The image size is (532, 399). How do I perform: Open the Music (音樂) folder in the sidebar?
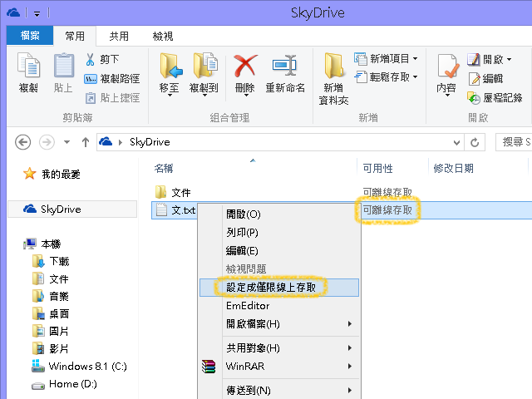(50, 296)
